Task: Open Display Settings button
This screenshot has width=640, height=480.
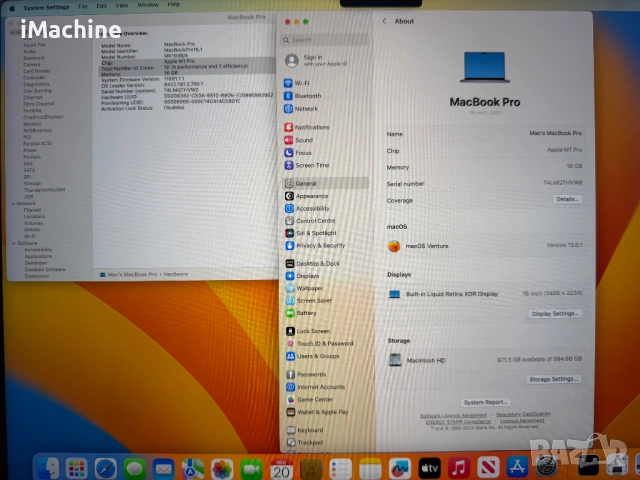Action: pos(555,313)
